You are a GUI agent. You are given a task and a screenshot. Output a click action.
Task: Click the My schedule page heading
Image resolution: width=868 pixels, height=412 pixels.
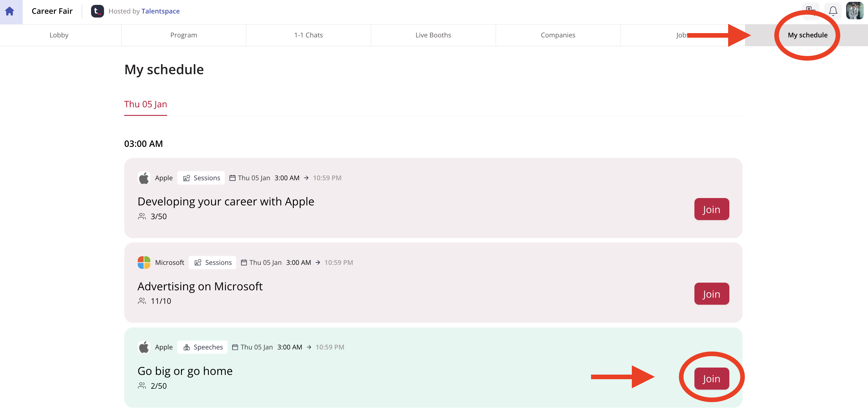pos(164,70)
